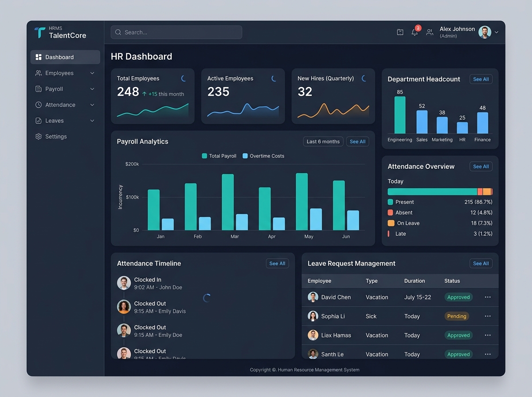This screenshot has width=532, height=397.
Task: Click the Duration column header
Action: tap(415, 281)
